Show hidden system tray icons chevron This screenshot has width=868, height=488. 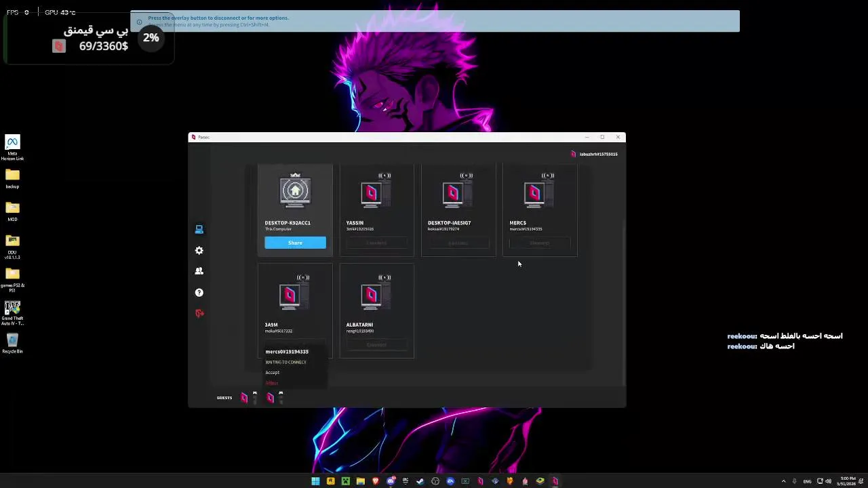coord(784,481)
